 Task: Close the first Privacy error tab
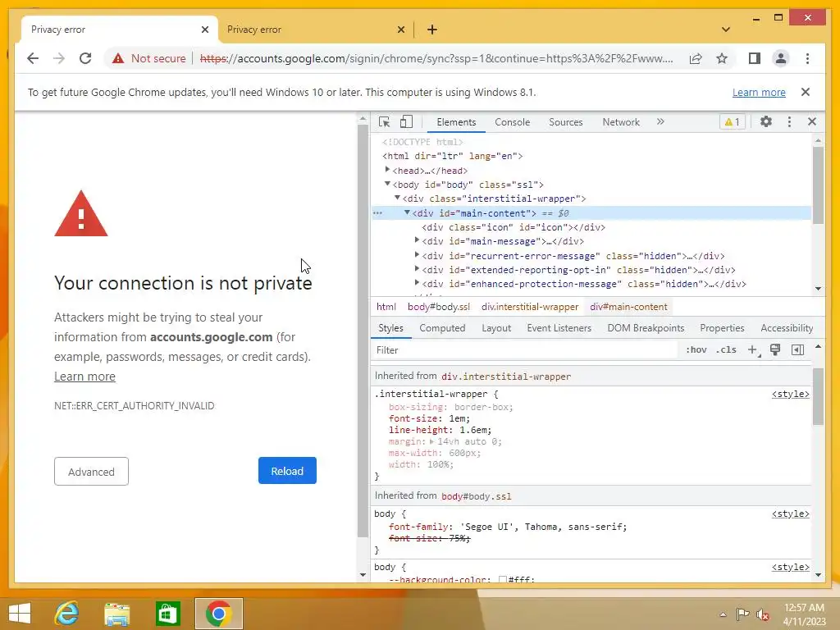(x=204, y=30)
